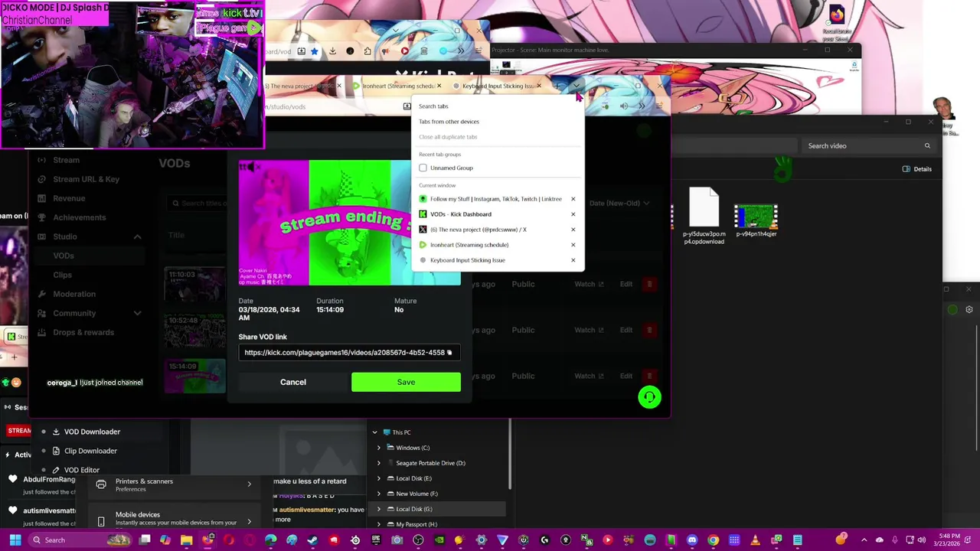Open OBS Studio from the taskbar
The image size is (980, 551).
tap(418, 540)
